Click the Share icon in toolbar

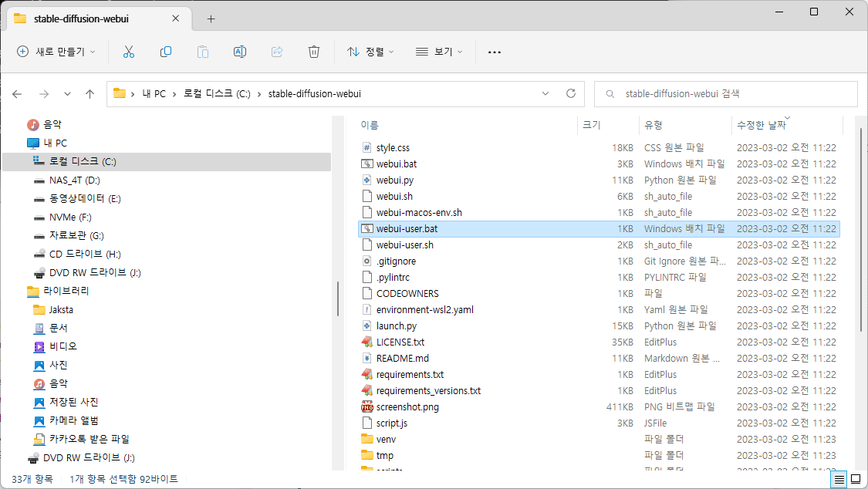coord(277,52)
